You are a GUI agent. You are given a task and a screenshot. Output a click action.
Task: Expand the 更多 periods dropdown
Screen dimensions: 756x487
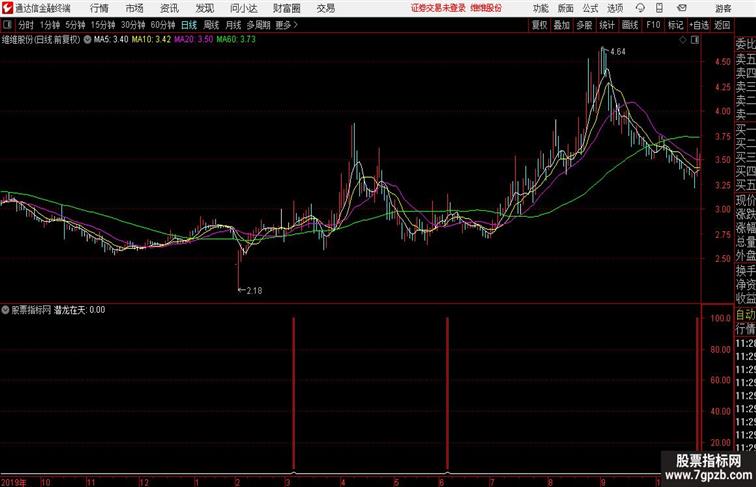click(x=287, y=25)
